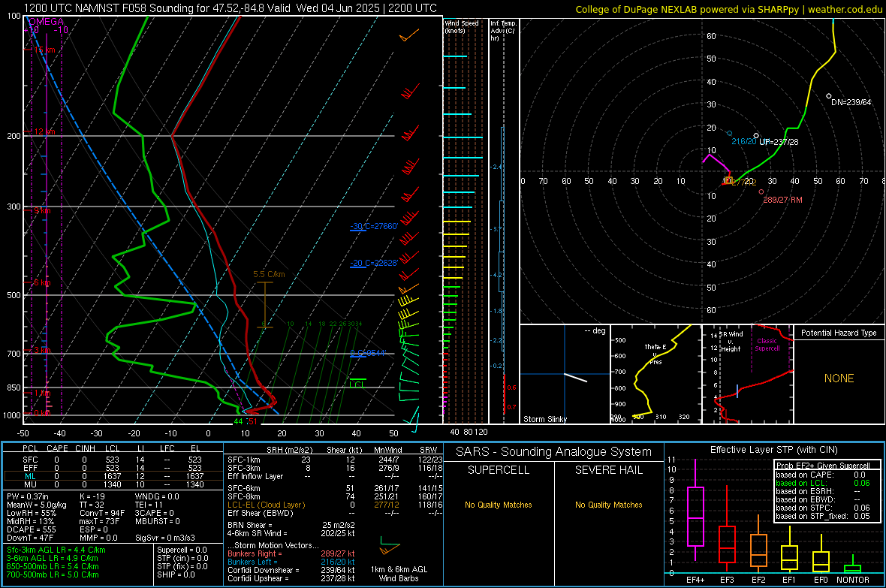Viewport: 886px width, 588px height.
Task: Click the surface dewpoint value 44
Action: click(238, 421)
